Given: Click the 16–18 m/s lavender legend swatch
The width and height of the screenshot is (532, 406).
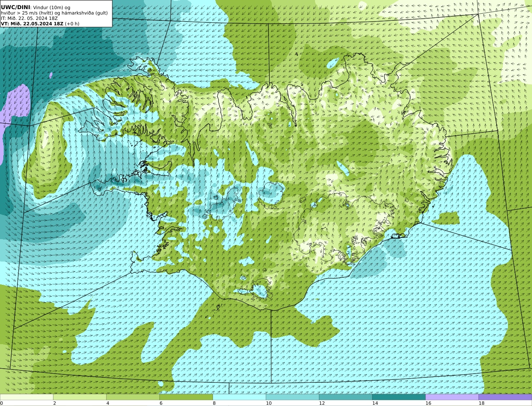Looking at the screenshot, I should 452,397.
